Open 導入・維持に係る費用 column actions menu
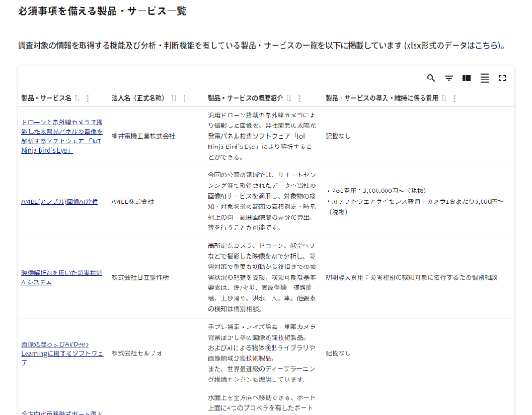532x415 pixels. [454, 98]
